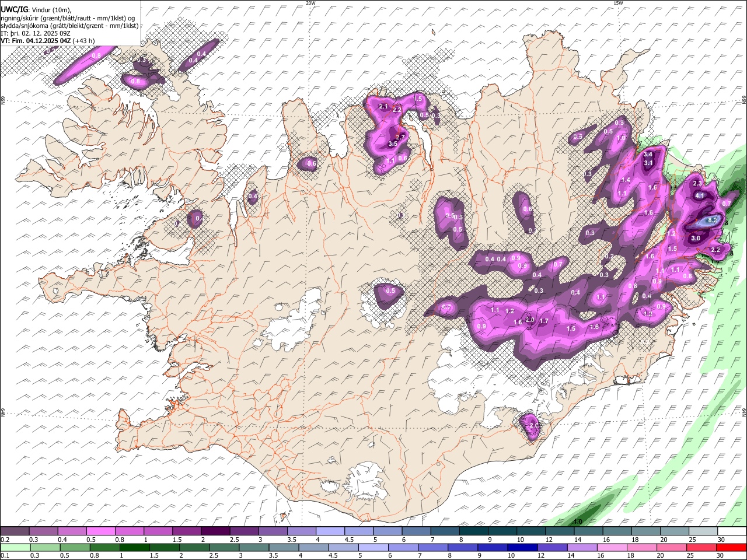Click the 'Vindur (10m)' label in the header

[51, 10]
